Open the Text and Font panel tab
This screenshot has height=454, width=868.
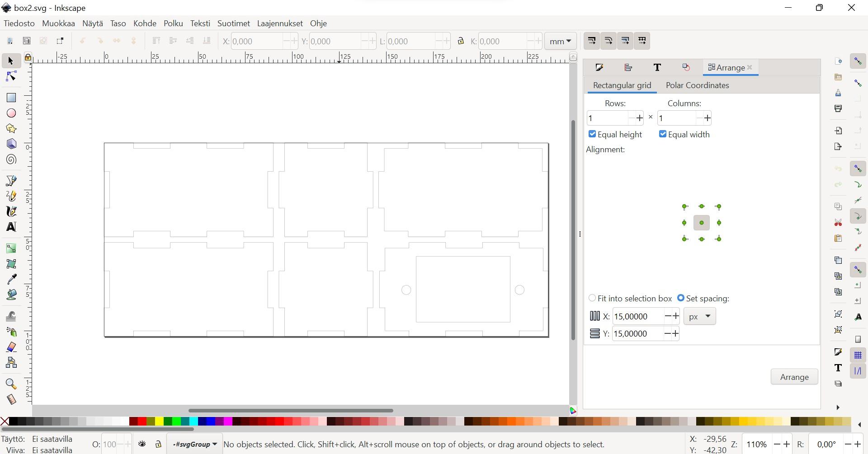657,67
